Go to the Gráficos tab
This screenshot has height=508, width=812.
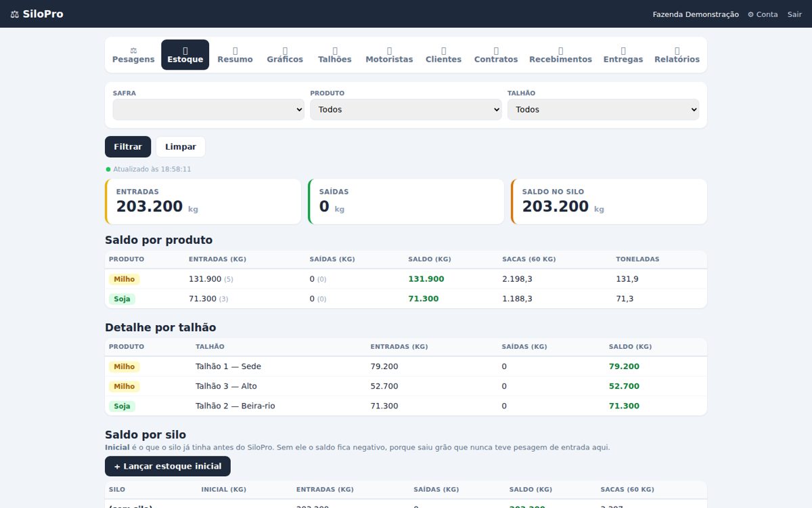coord(285,55)
